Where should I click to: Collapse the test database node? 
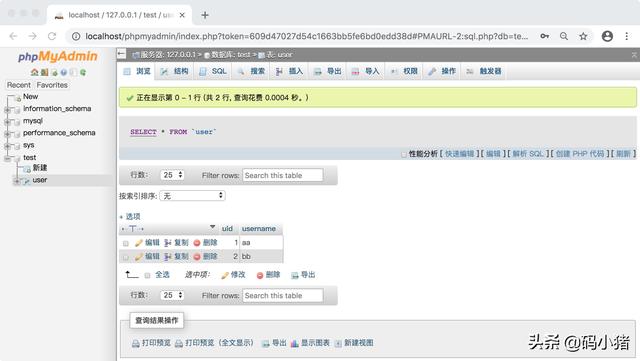coord(7,158)
